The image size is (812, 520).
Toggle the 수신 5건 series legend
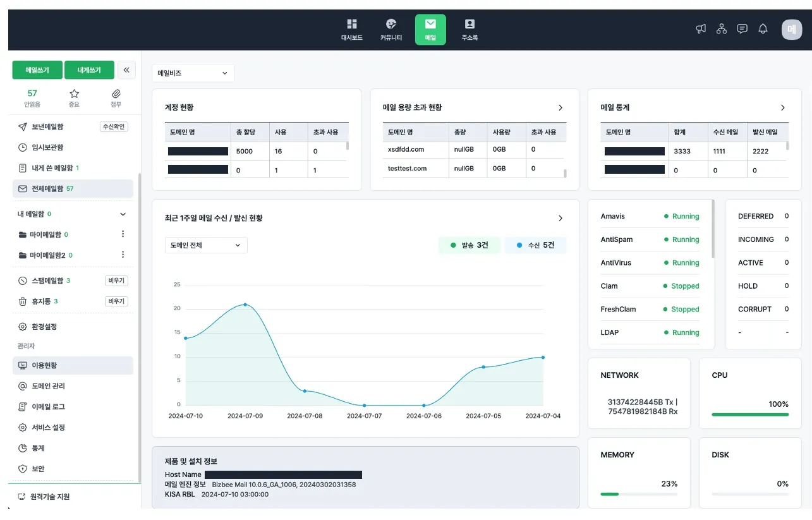535,245
